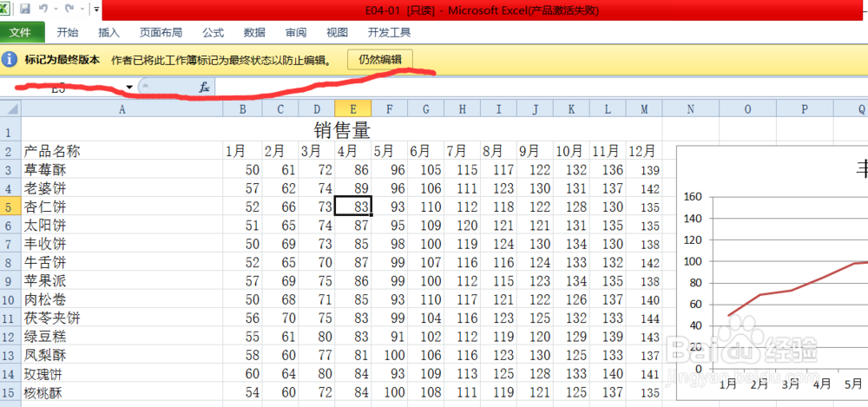Switch to the 插入 ribbon tab
Image resolution: width=868 pixels, height=407 pixels.
point(109,33)
